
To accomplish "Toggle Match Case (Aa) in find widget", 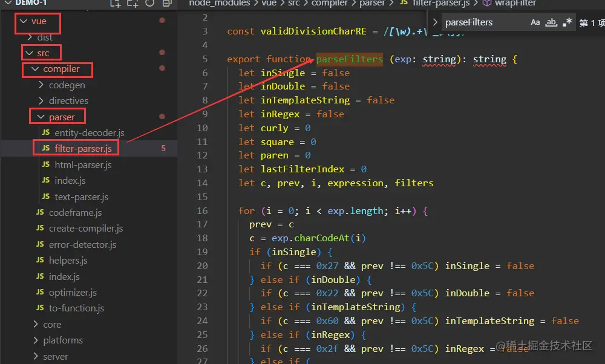I will 535,22.
